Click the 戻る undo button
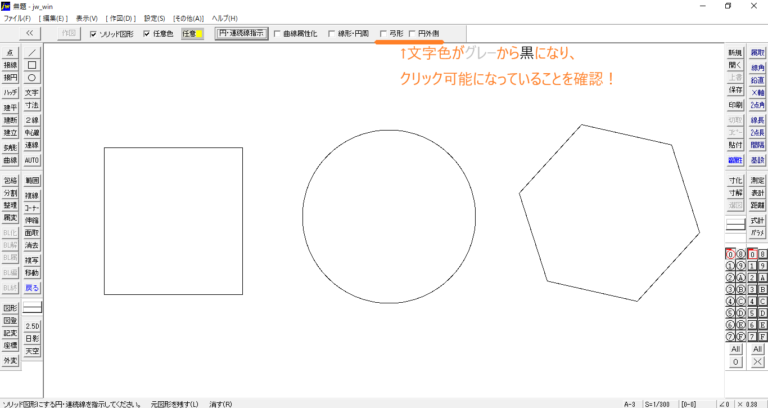768x408 pixels. tap(32, 288)
